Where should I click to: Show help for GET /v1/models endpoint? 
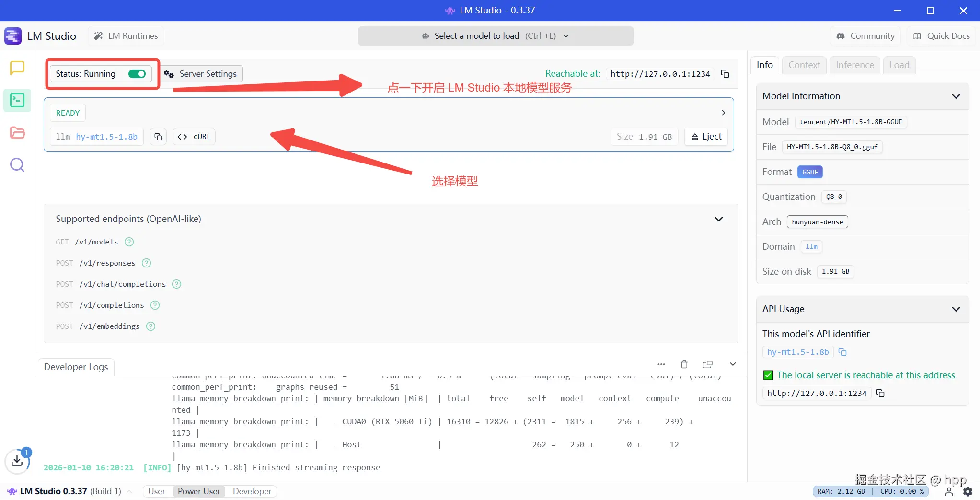tap(129, 242)
